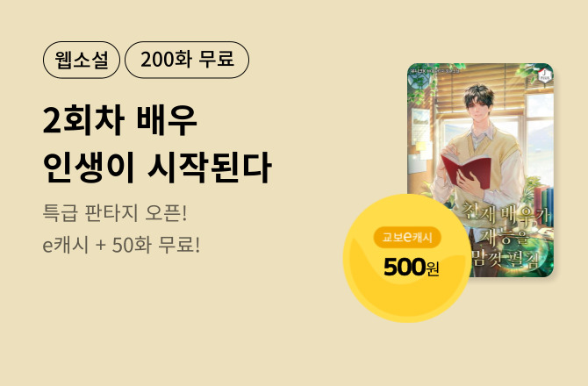This screenshot has height=386, width=588.
Task: Open the 2회차 배우 headline
Action: coord(120,120)
